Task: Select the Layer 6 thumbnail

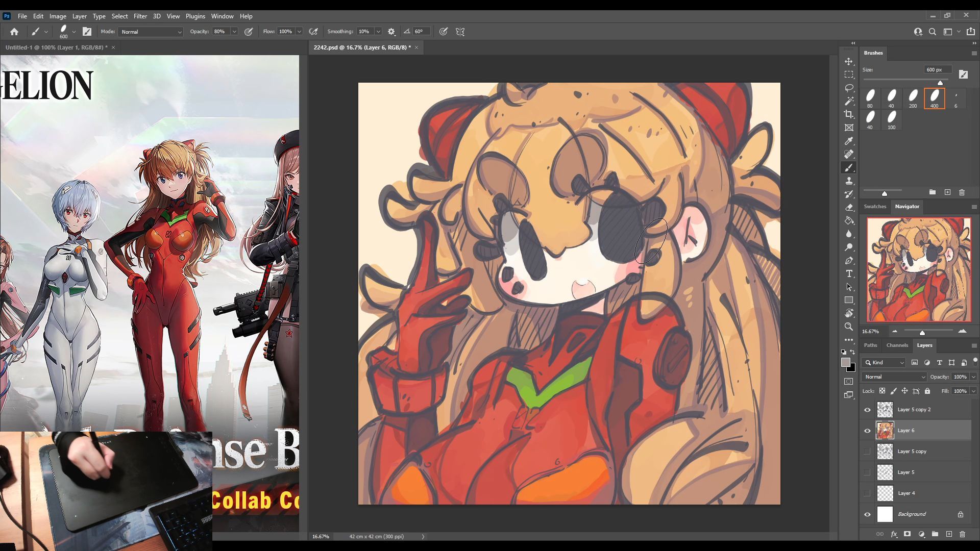Action: (x=885, y=431)
